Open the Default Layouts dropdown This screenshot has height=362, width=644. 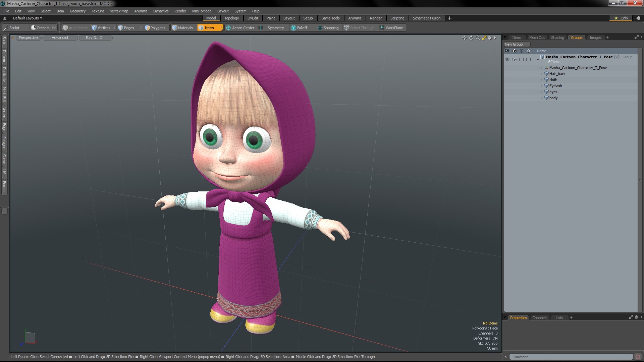tap(28, 18)
